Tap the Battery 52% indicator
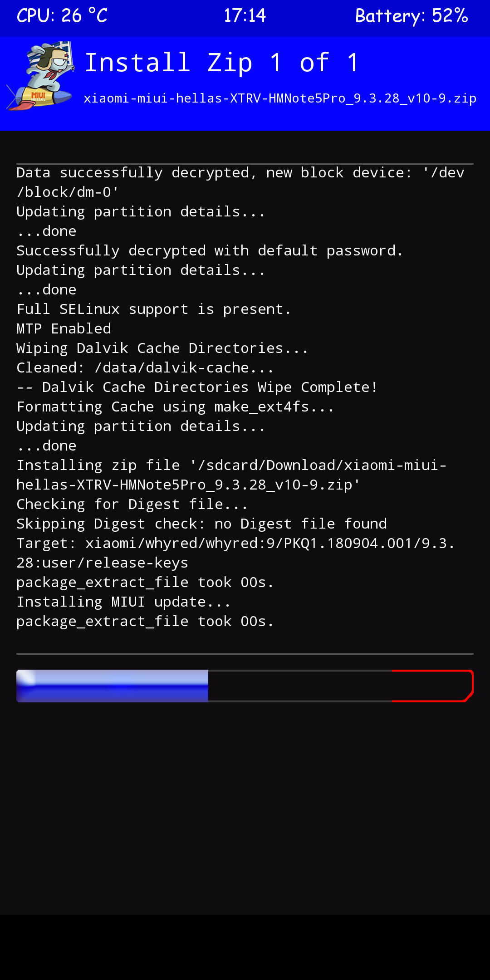Screen dimensions: 490x980 click(x=411, y=16)
